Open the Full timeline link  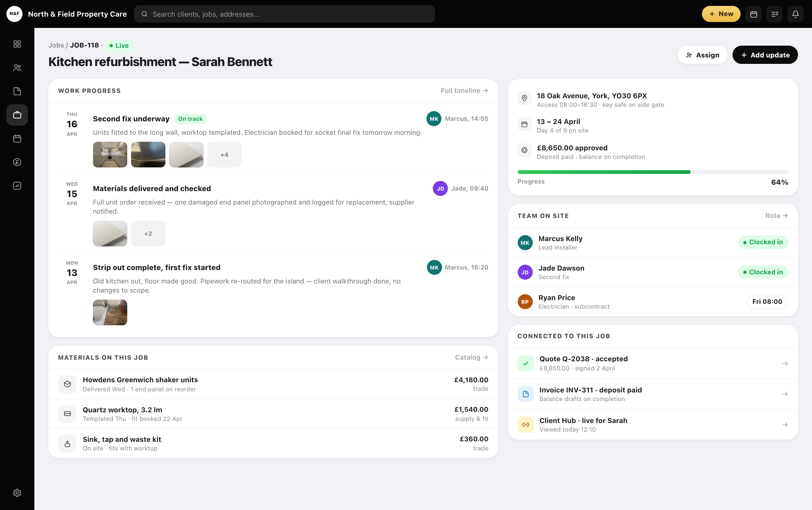pos(464,91)
